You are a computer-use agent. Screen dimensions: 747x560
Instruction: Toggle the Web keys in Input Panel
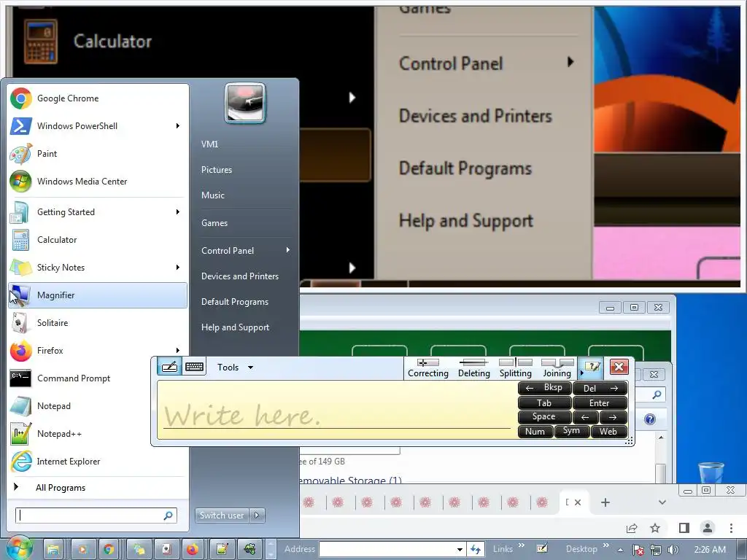[608, 432]
